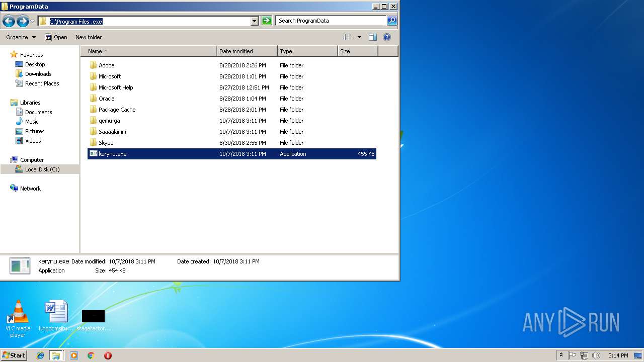Show hidden tray icons arrow
The height and width of the screenshot is (362, 644).
pos(561,355)
